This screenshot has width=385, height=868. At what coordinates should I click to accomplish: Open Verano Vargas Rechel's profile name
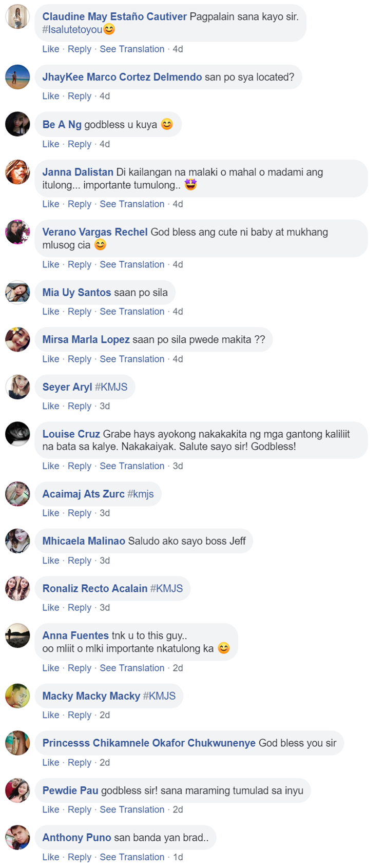(95, 232)
